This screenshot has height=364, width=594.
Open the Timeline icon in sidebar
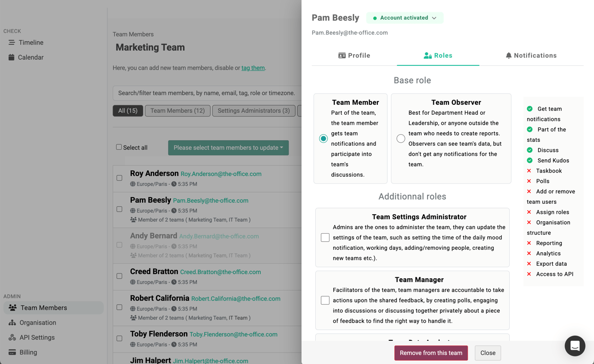click(x=11, y=43)
